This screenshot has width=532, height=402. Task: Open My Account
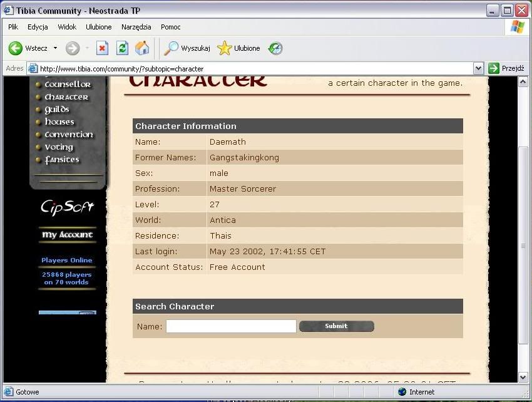coord(67,235)
